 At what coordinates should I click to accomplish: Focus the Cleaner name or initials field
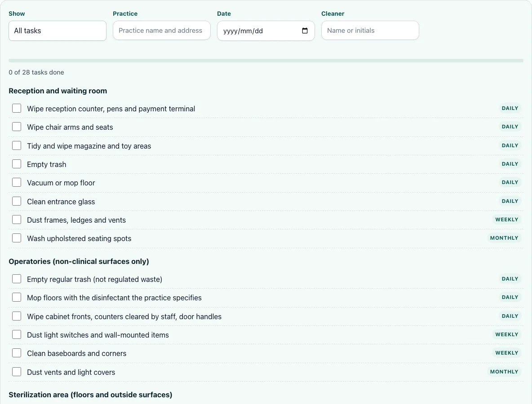pos(370,31)
